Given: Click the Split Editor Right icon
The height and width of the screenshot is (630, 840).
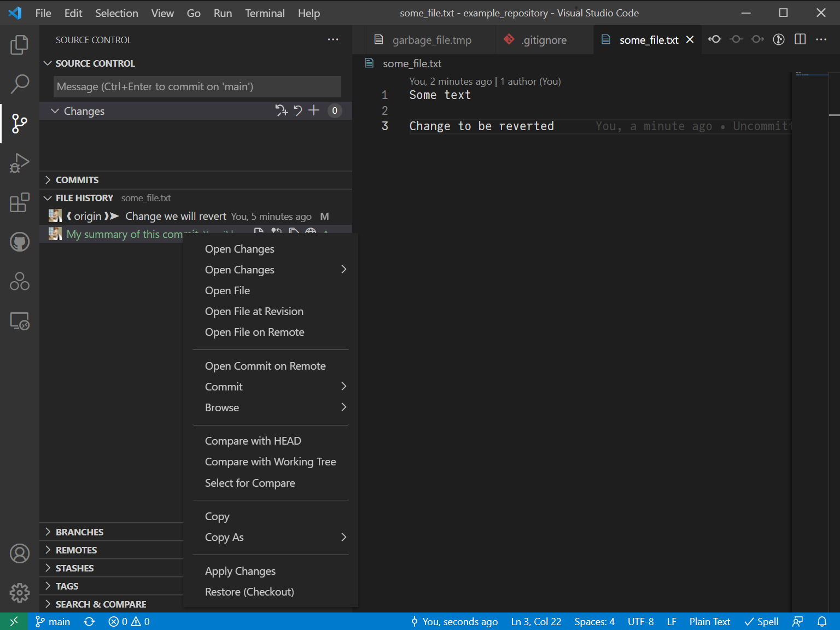Looking at the screenshot, I should [x=800, y=39].
